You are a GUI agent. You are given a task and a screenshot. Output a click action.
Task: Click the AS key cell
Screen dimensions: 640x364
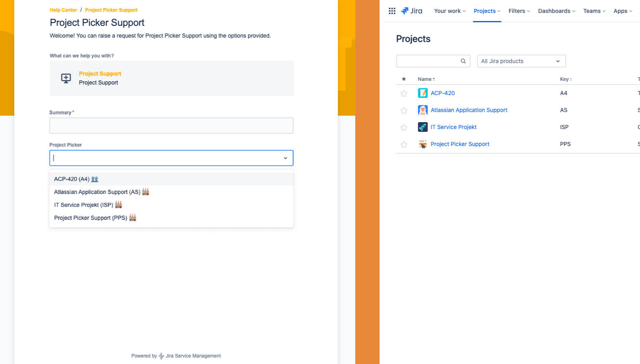coord(564,110)
